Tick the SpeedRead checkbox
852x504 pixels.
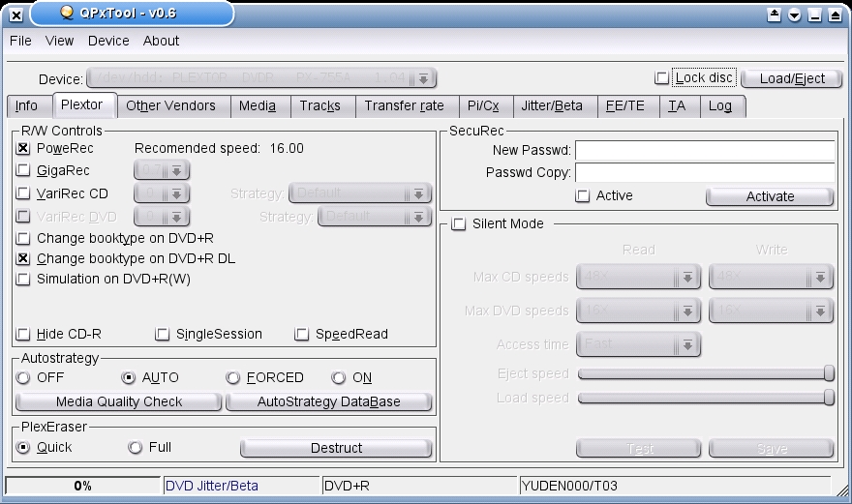(301, 334)
